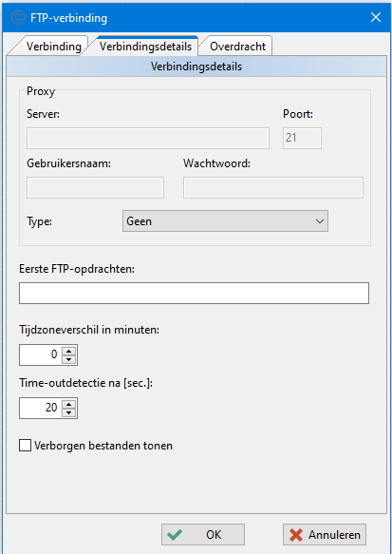Click the red X icon on Annuleren

[296, 535]
